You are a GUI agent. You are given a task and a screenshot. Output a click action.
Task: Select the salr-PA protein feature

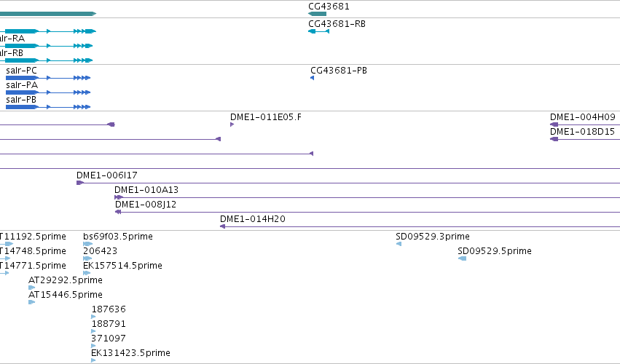[x=48, y=92]
